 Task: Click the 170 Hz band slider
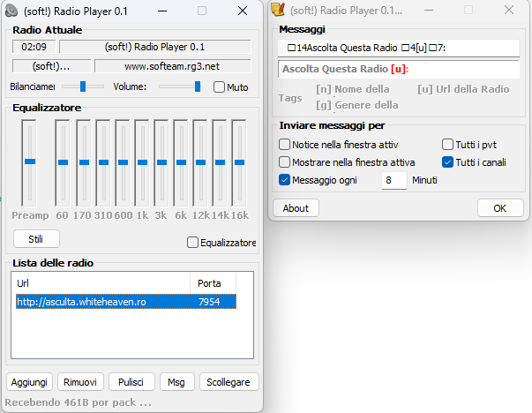[84, 162]
